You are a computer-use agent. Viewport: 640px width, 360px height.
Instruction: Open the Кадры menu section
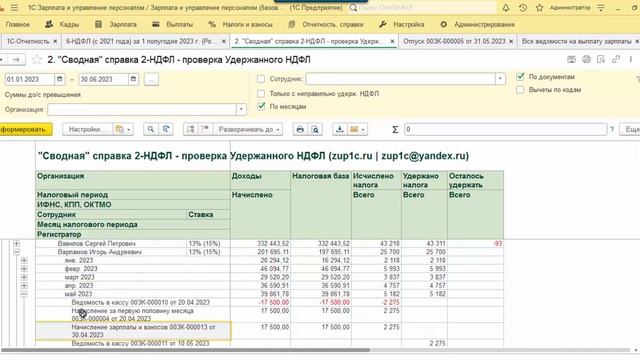[62, 24]
